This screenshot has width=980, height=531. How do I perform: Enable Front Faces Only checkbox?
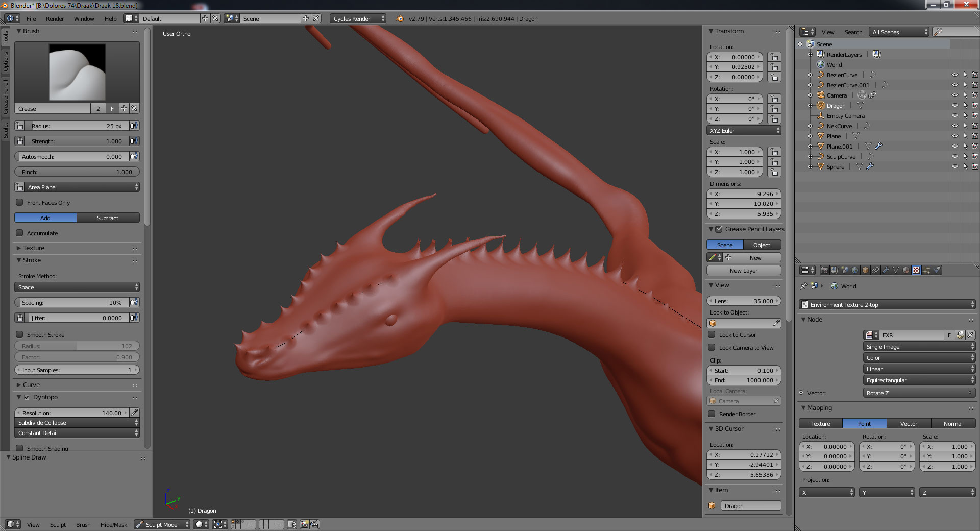(20, 203)
